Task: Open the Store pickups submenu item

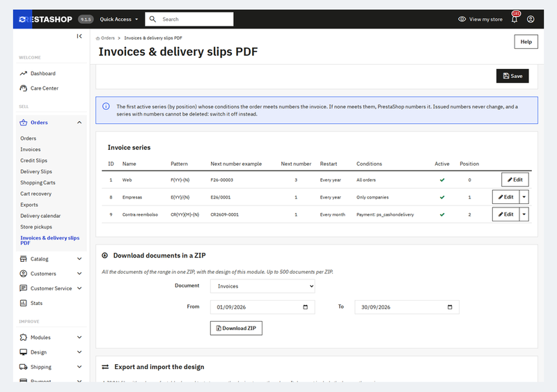Action: pos(36,227)
